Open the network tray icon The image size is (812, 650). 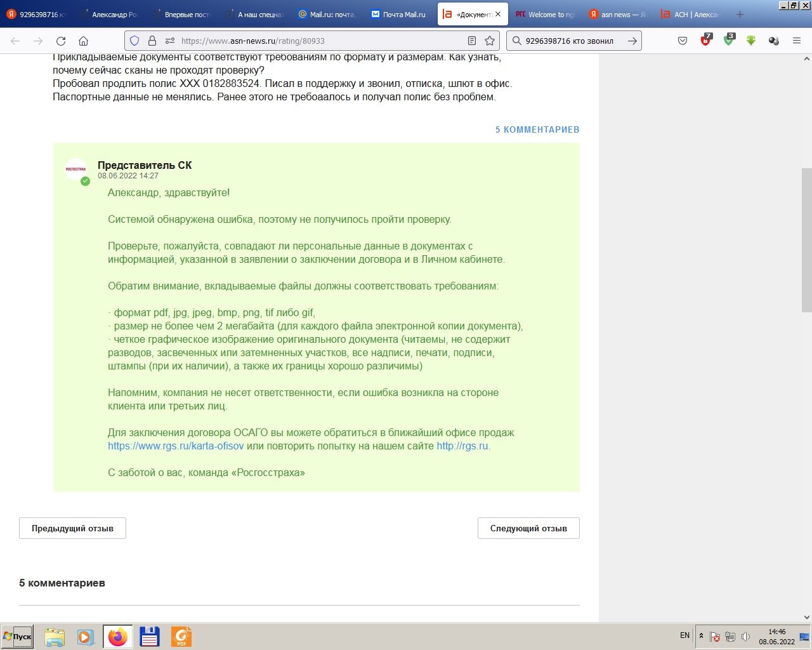tap(730, 637)
